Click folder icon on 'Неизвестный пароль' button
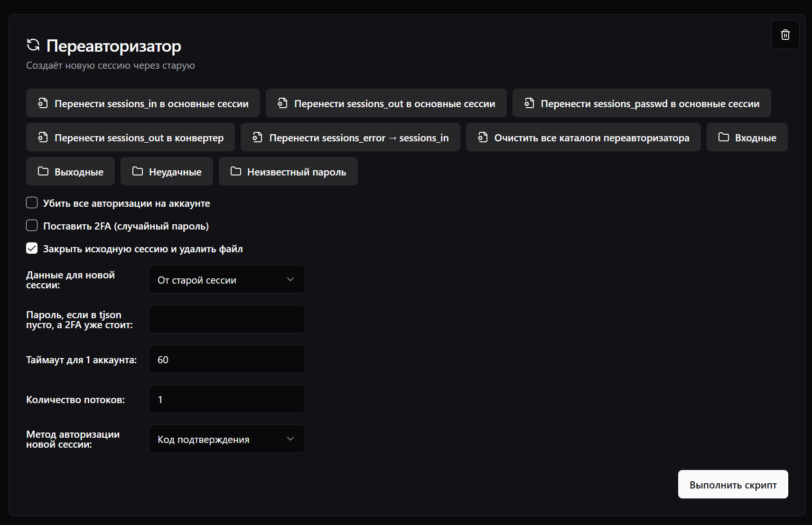The height and width of the screenshot is (525, 812). [x=235, y=171]
